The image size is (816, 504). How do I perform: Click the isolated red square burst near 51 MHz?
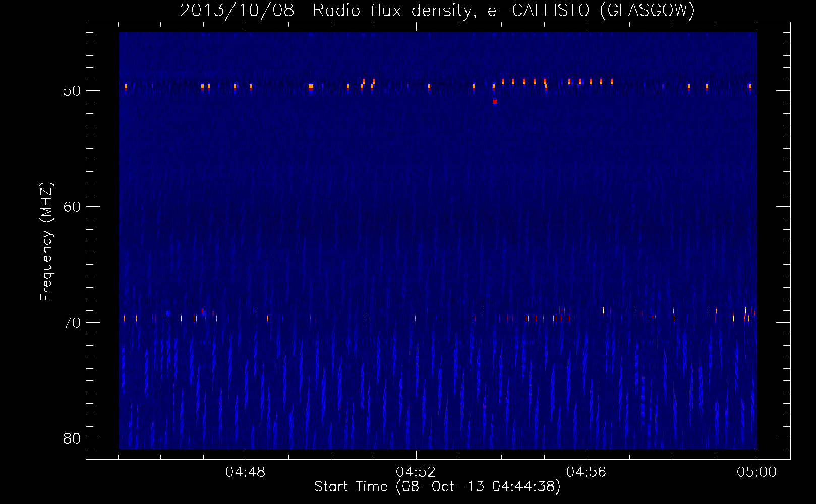495,102
